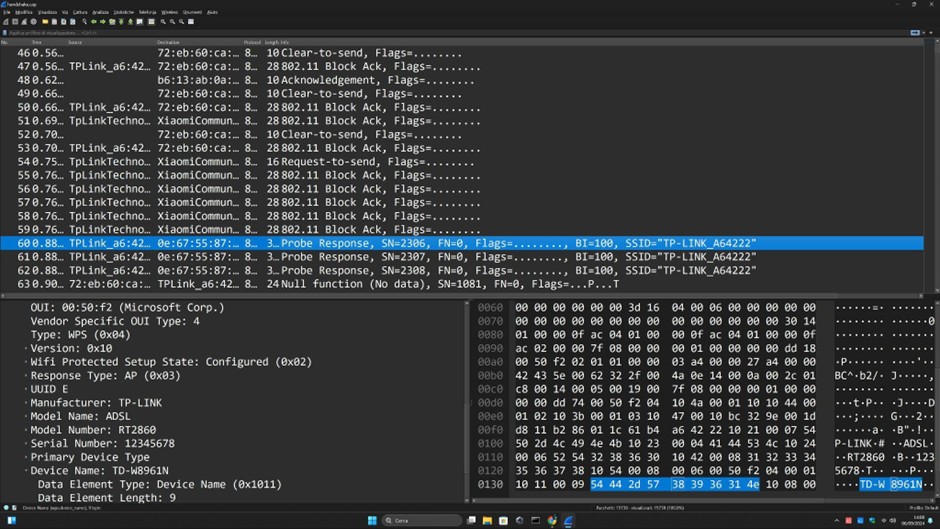Go back in packet history with left arrow
The image size is (940, 529).
pyautogui.click(x=93, y=21)
